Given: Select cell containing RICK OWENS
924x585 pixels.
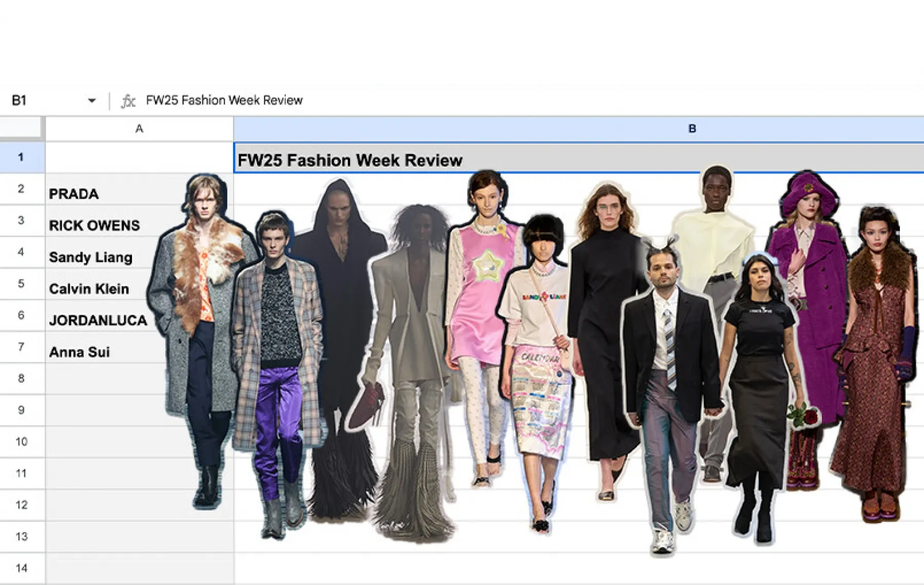Looking at the screenshot, I should pos(139,221).
